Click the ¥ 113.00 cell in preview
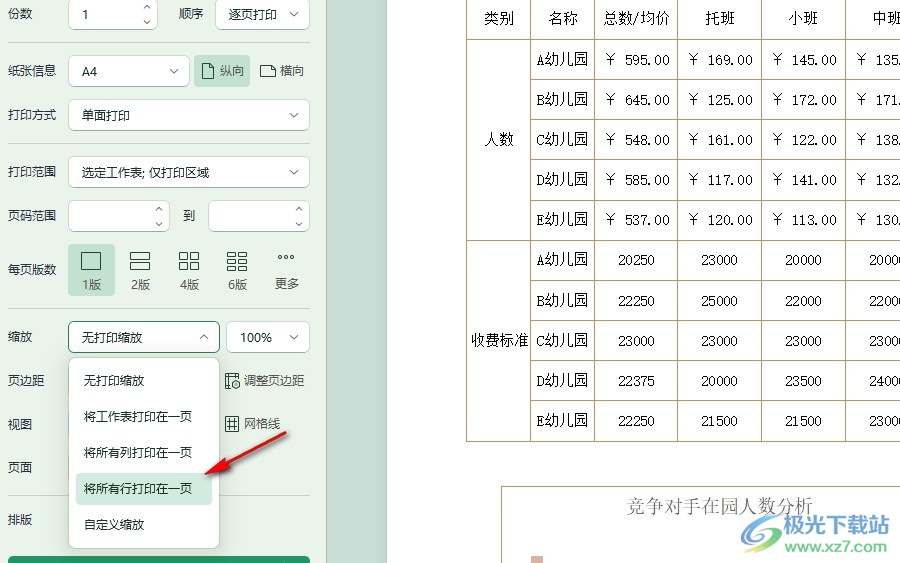 (803, 220)
